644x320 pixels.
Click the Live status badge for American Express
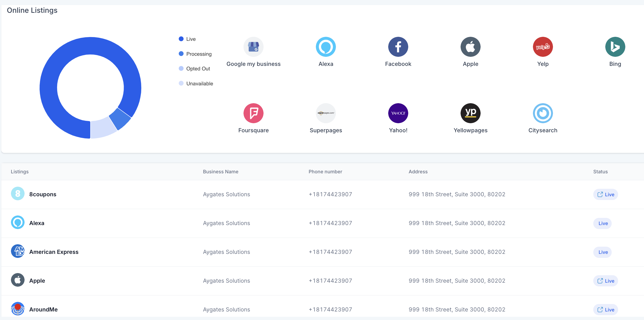pyautogui.click(x=602, y=252)
